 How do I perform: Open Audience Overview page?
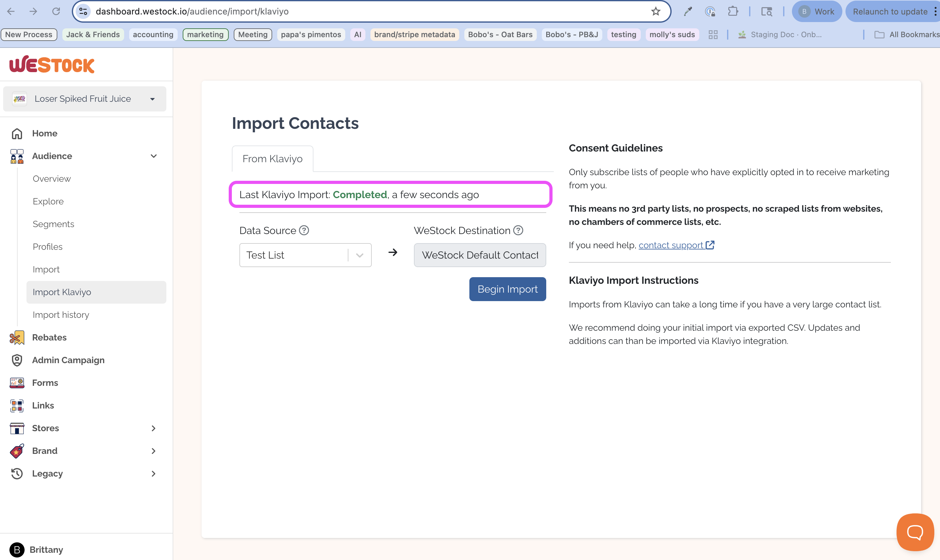click(52, 179)
